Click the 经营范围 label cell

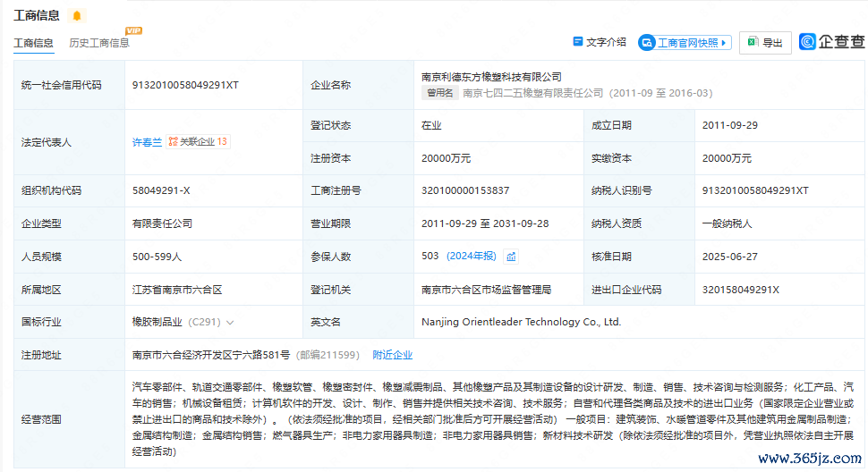69,419
